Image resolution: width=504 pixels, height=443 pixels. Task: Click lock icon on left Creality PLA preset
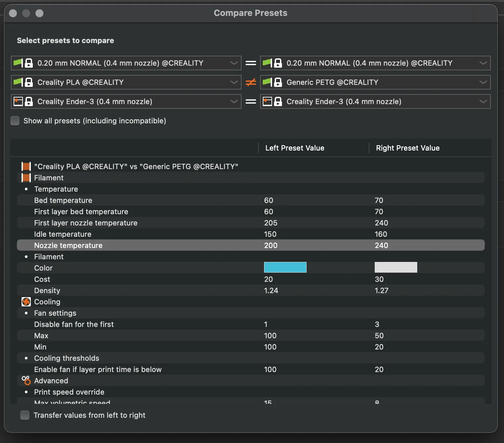pos(29,82)
